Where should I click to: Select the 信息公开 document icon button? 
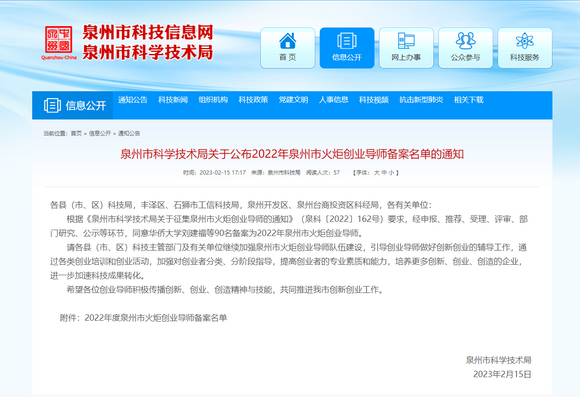[x=347, y=48]
